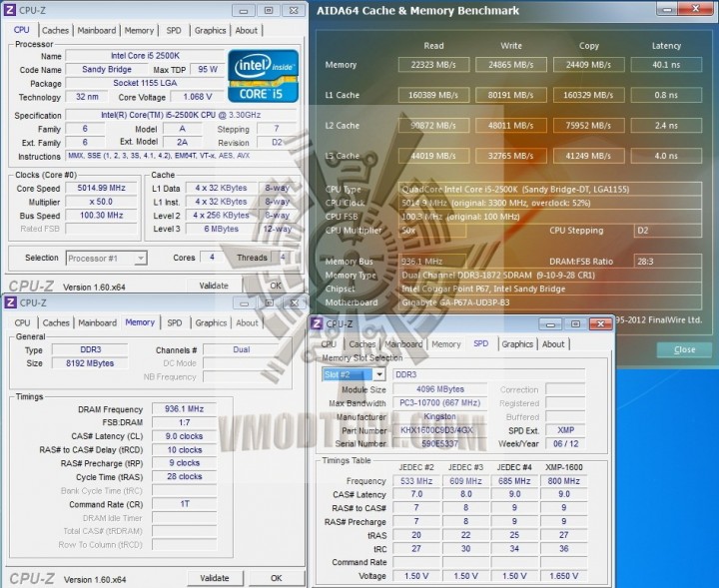Click L3 Cache Copy value 41249 MB/s
This screenshot has width=719, height=588.
click(588, 156)
